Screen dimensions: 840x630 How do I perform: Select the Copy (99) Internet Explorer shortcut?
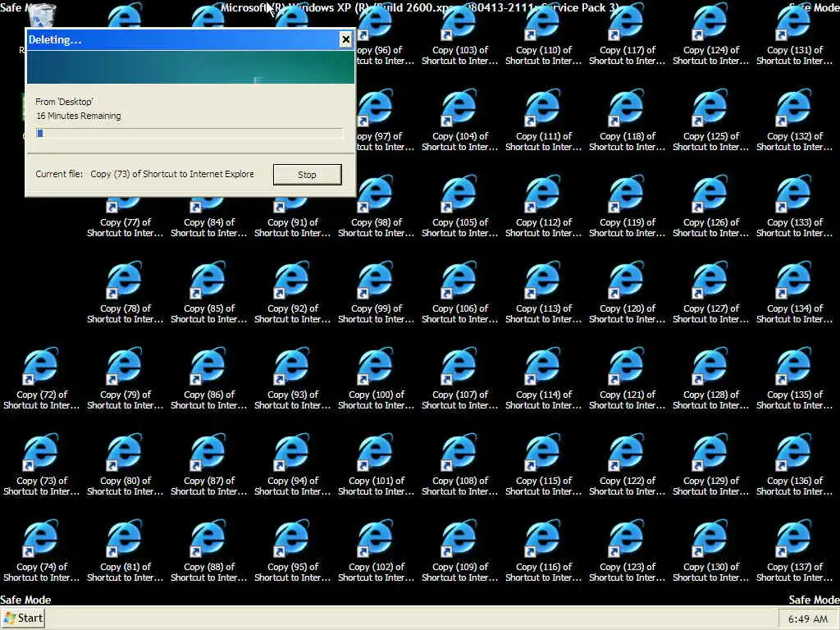[376, 293]
